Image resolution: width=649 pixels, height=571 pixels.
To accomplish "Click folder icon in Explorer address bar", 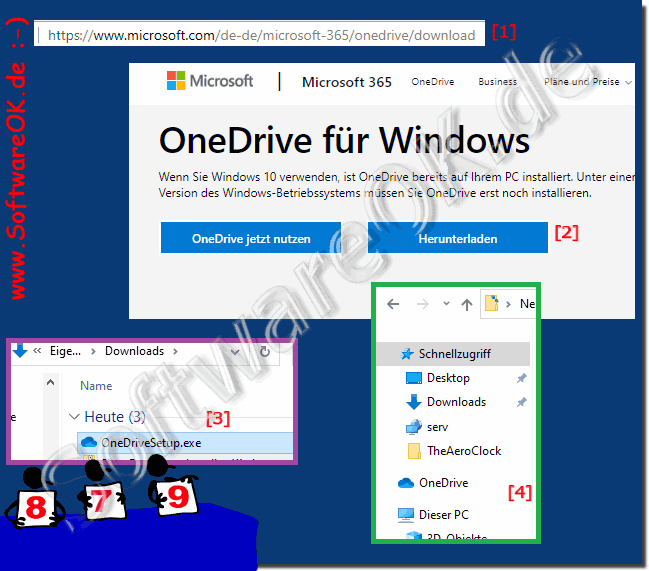I will click(492, 303).
